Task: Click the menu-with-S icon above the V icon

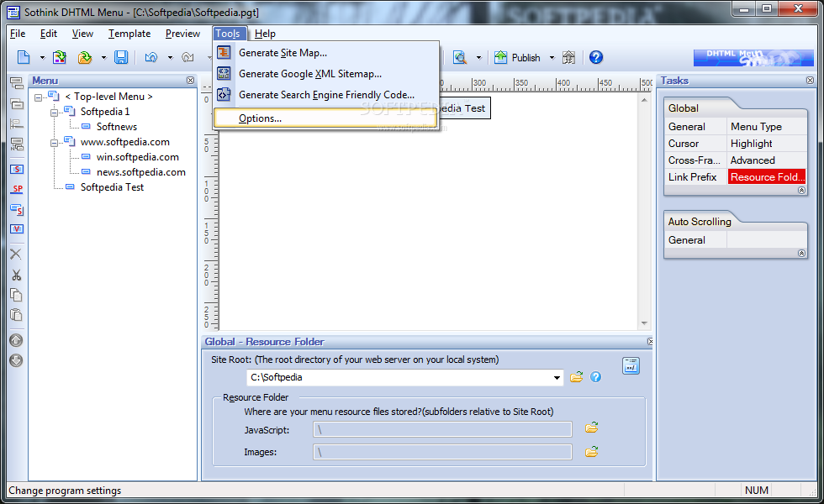Action: (17, 209)
